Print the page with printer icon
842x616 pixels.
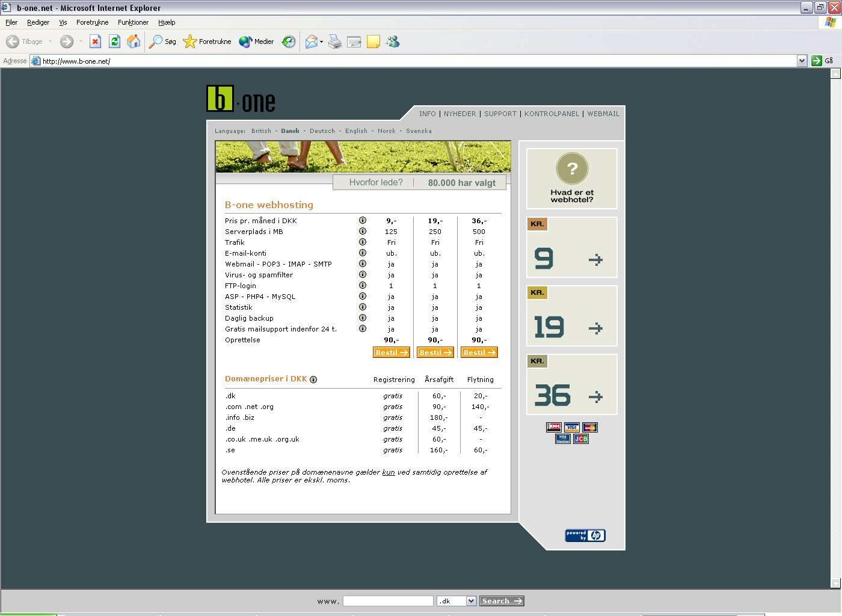tap(335, 42)
